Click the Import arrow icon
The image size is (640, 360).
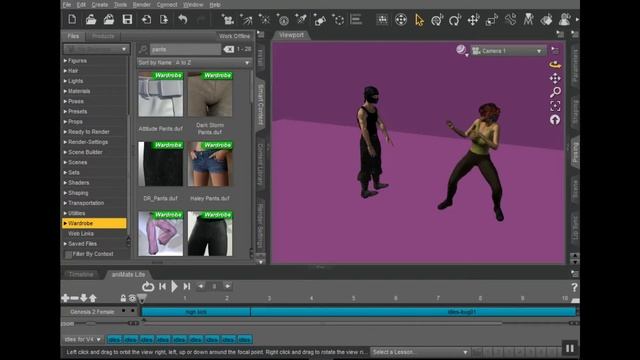pyautogui.click(x=146, y=19)
